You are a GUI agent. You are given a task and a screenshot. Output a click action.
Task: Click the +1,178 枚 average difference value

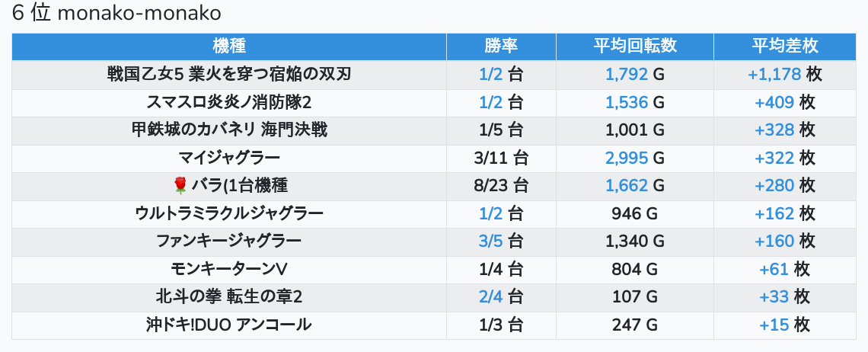(x=785, y=74)
